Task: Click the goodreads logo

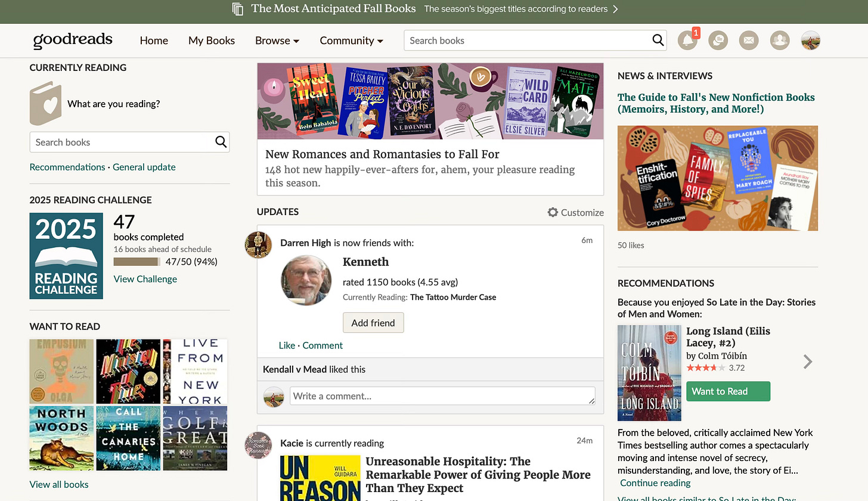Action: (x=73, y=40)
